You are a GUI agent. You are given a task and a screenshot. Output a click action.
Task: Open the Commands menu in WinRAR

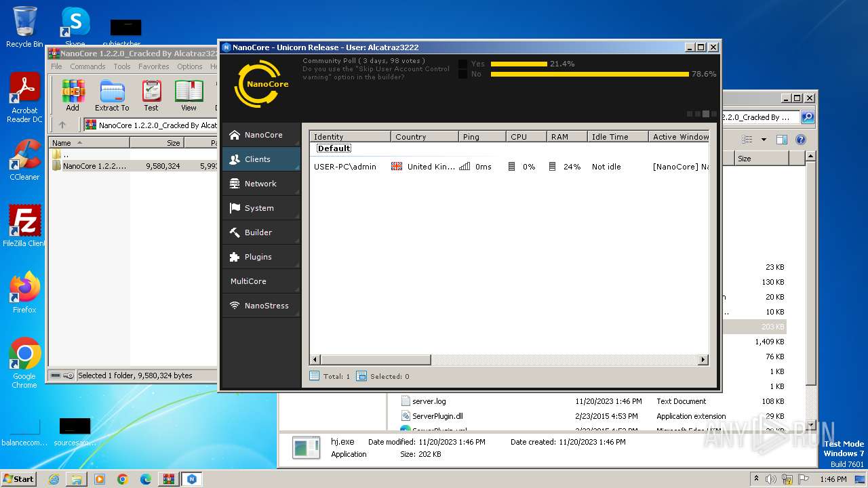pos(87,66)
